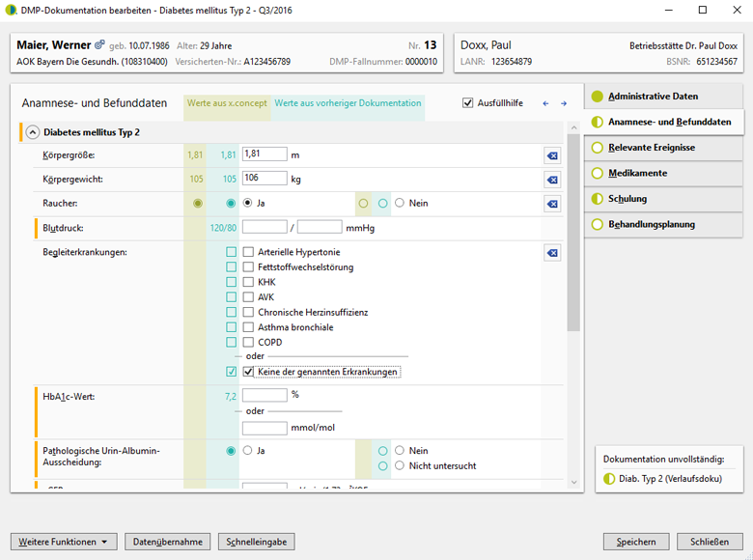Click the Speichern button

(x=636, y=542)
